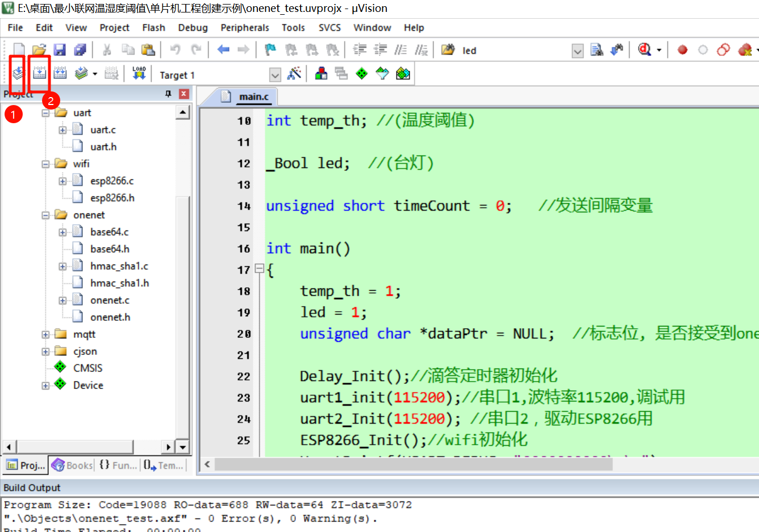Screen dimensions: 759x532
Task: Pin the Project panel with pushpin icon
Action: [x=168, y=94]
